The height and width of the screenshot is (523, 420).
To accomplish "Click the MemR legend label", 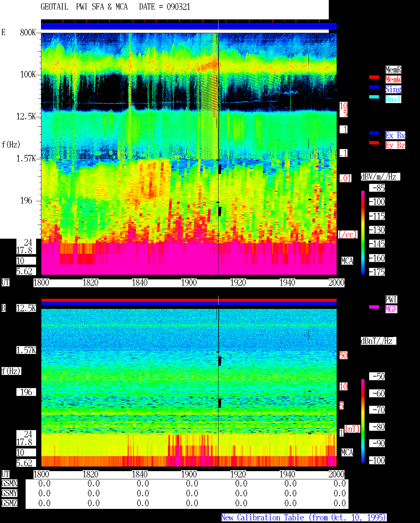I will [393, 70].
